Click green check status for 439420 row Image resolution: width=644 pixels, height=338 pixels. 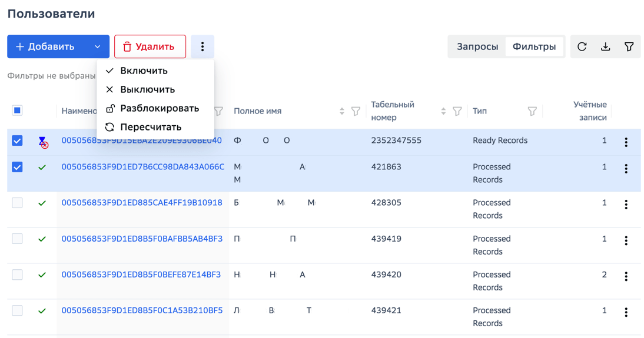click(x=42, y=275)
